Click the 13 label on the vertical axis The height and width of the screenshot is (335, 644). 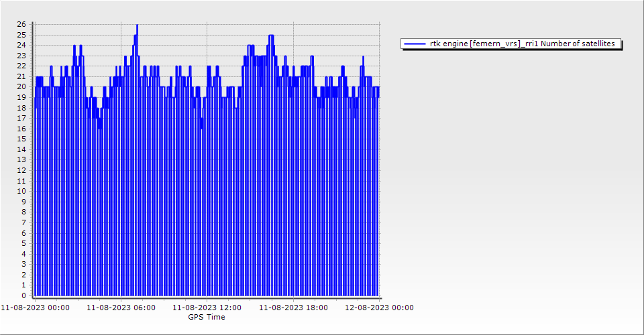pos(21,160)
